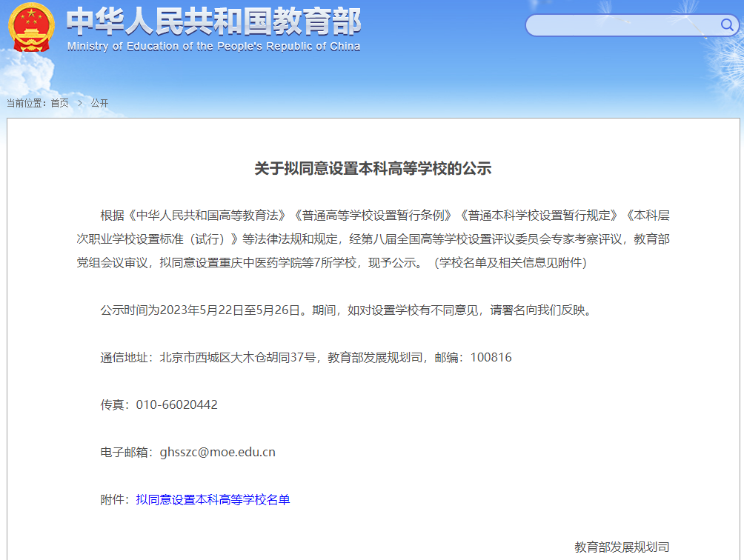This screenshot has width=744, height=560.
Task: Click the national emblem logo
Action: (31, 27)
